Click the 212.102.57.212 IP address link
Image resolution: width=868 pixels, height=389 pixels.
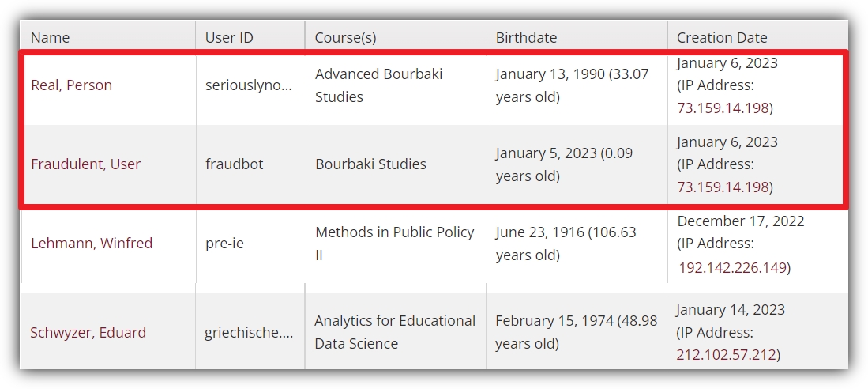click(x=727, y=355)
